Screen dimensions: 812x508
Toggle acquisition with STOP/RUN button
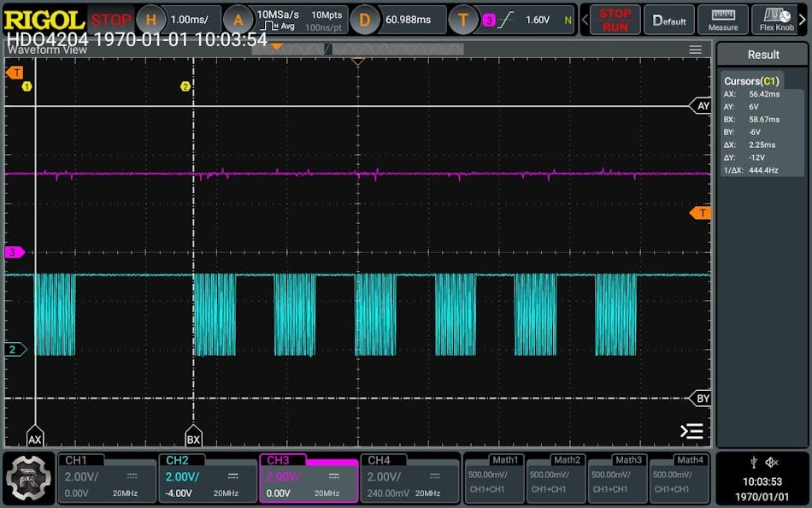tap(614, 20)
